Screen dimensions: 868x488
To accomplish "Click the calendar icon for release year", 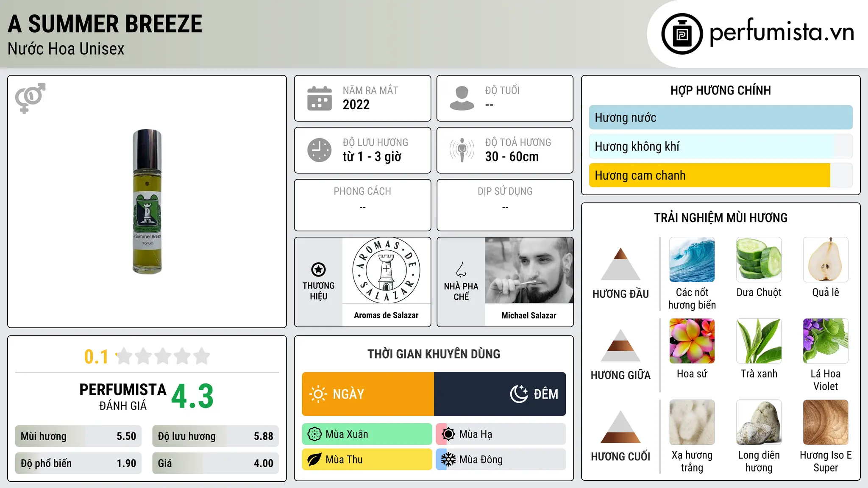I will pos(320,98).
